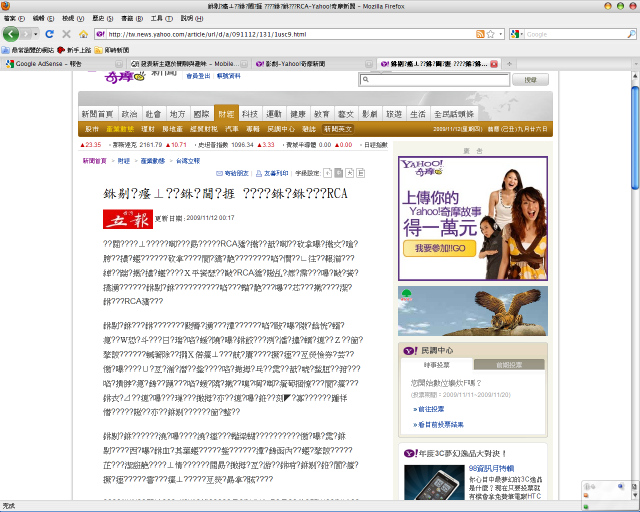Screen dimensions: 640x512
Task: Open the address bar URL history dropdown
Action: 501,34
